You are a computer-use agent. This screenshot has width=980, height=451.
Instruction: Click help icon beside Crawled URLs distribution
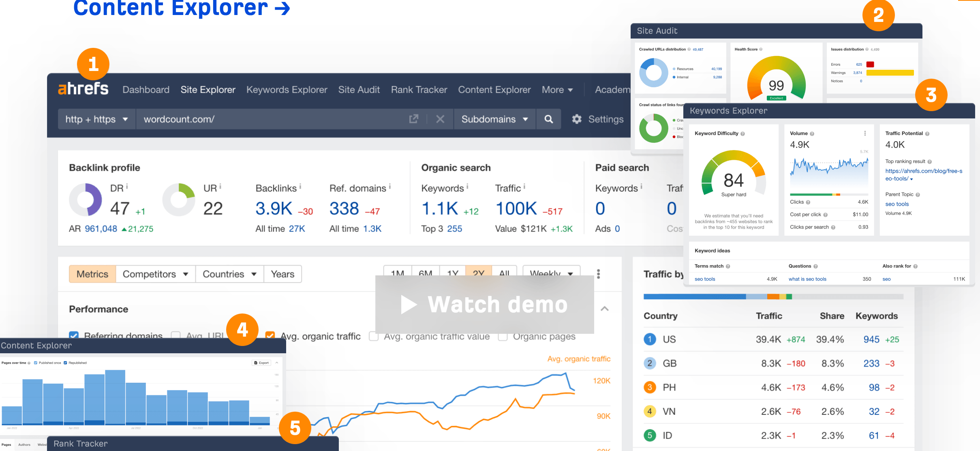pyautogui.click(x=689, y=49)
